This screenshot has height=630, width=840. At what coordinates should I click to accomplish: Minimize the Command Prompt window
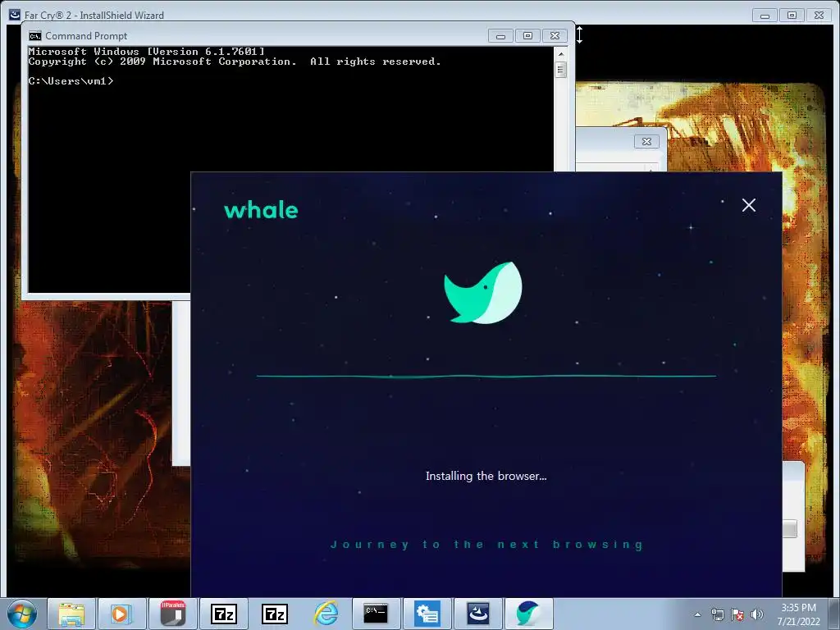coord(500,36)
